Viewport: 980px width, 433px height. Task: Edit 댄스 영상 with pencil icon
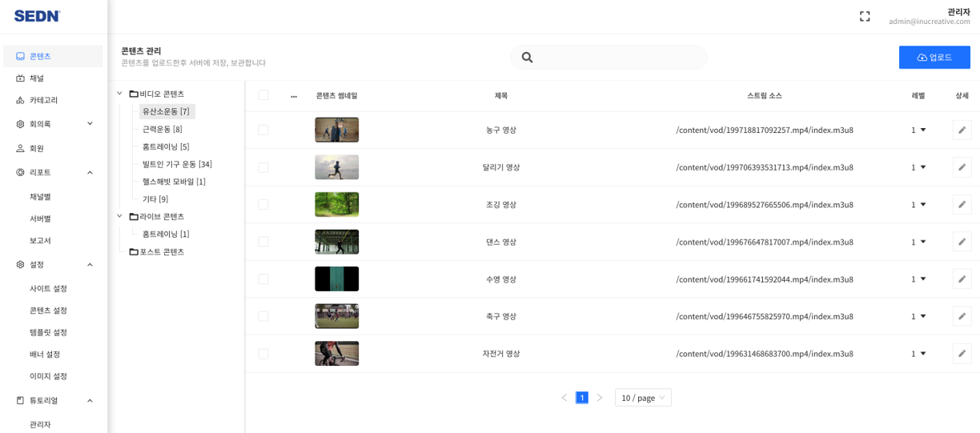(962, 242)
